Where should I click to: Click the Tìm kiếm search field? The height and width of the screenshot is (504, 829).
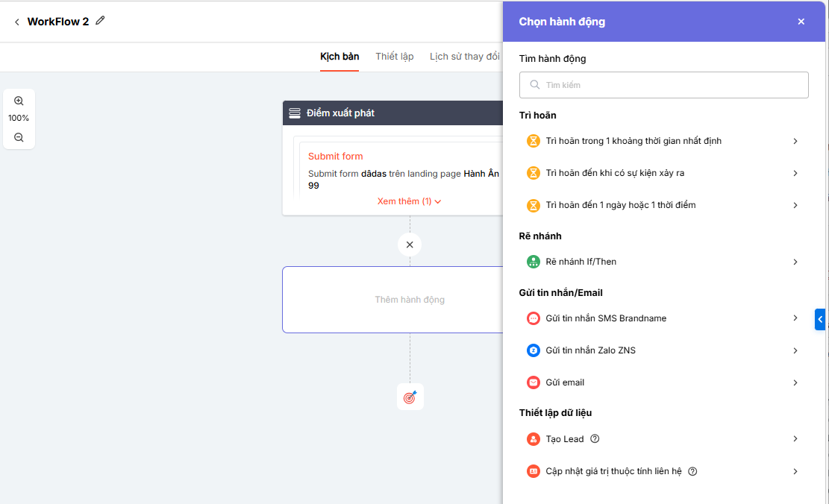pyautogui.click(x=664, y=85)
